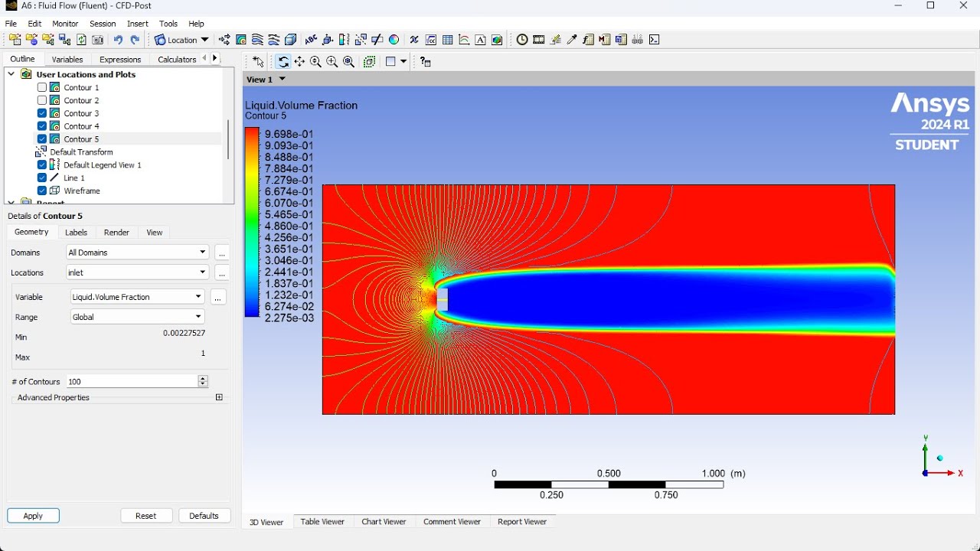Switch to the Labels tab

pyautogui.click(x=76, y=232)
